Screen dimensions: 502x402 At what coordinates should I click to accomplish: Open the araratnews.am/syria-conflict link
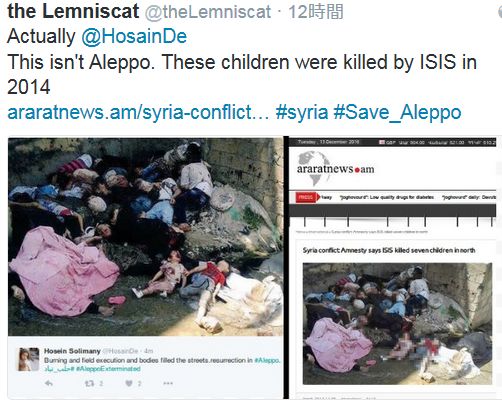(138, 112)
